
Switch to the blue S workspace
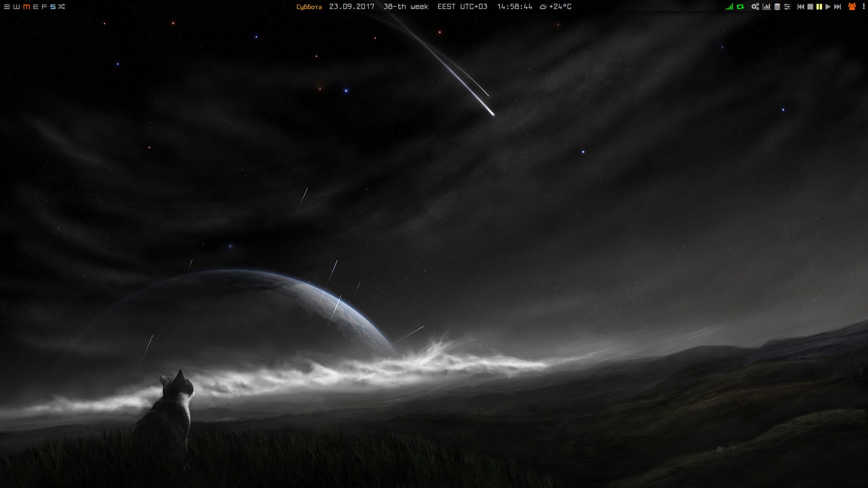coord(53,7)
